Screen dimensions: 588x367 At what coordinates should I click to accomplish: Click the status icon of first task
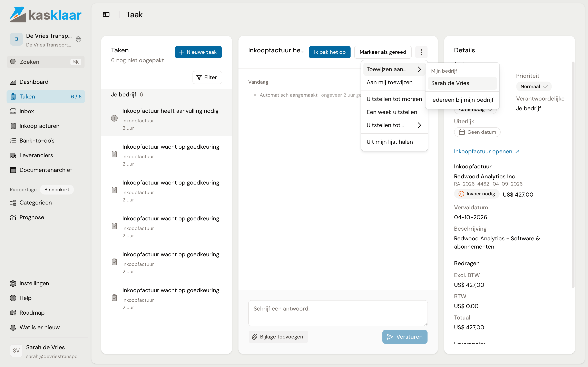114,118
